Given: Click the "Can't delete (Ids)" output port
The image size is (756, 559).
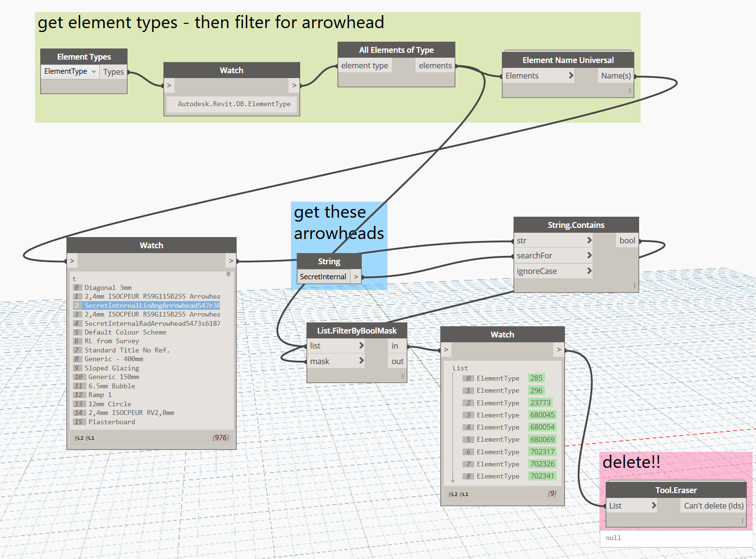Looking at the screenshot, I should pyautogui.click(x=713, y=506).
